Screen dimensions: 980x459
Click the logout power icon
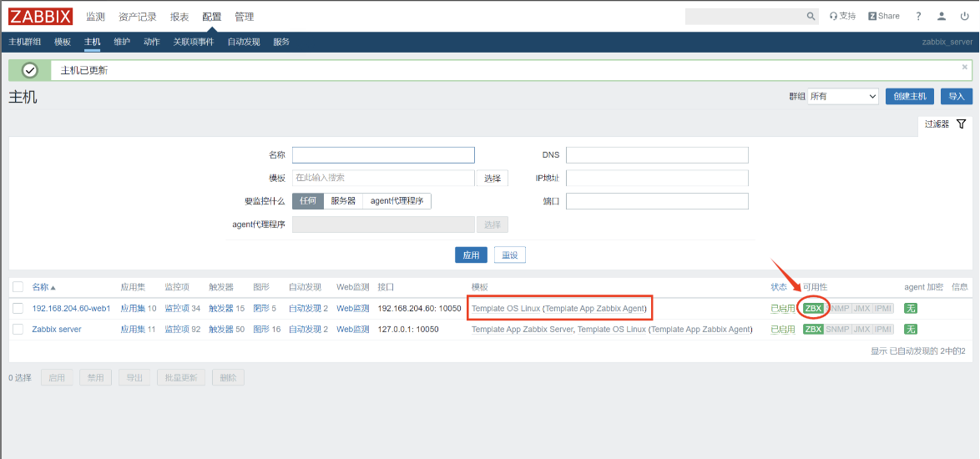tap(964, 16)
